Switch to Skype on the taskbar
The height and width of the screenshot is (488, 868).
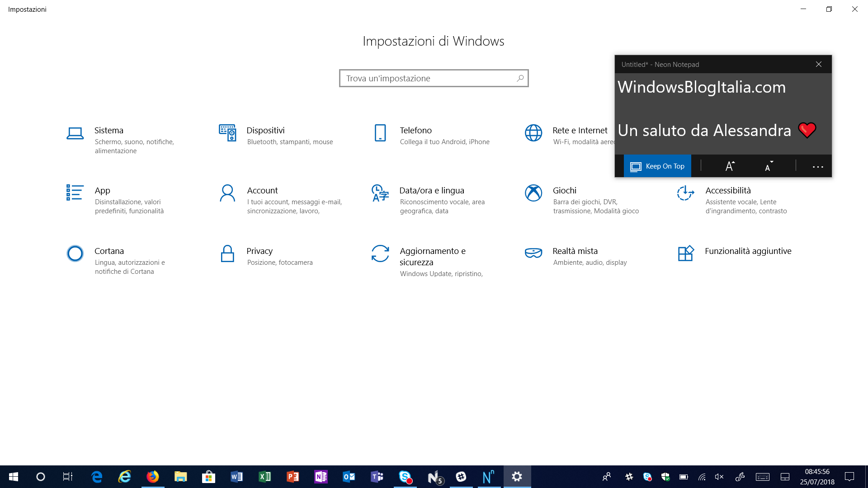point(405,477)
